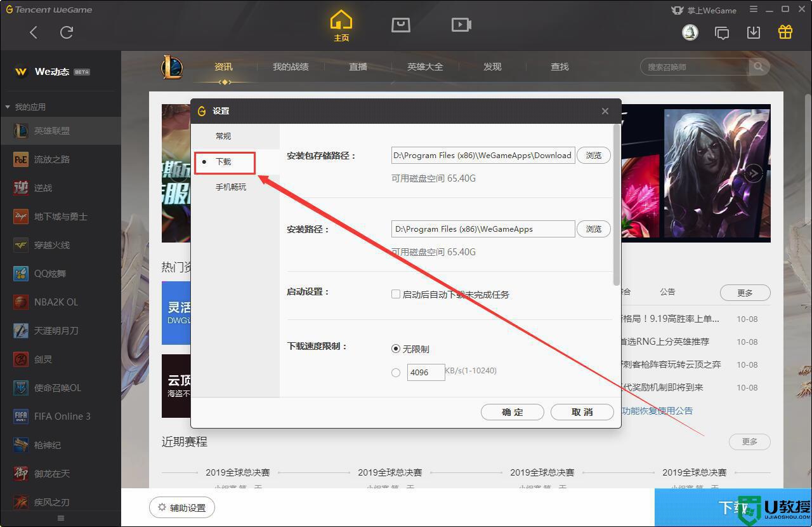Screen dimensions: 812x527
Task: Go back with the left arrow icon
Action: click(34, 32)
